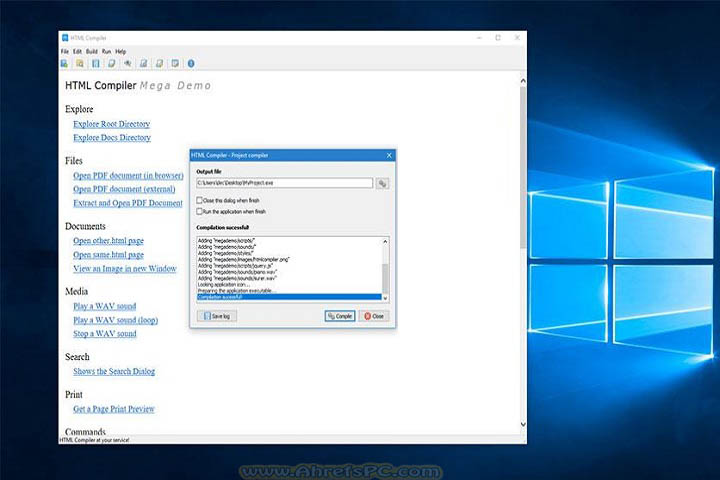720x480 pixels.
Task: Click status bar text 'HTML Compiler at your service!'
Action: pos(94,440)
